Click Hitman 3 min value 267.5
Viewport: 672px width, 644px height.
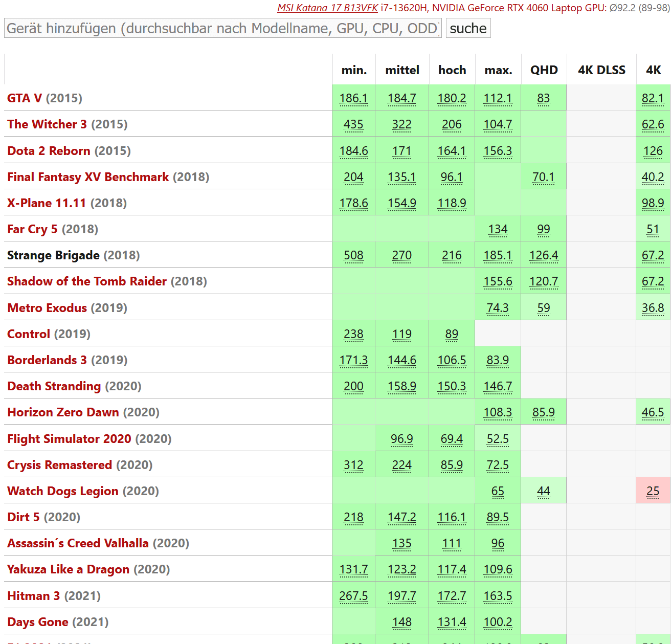click(353, 596)
